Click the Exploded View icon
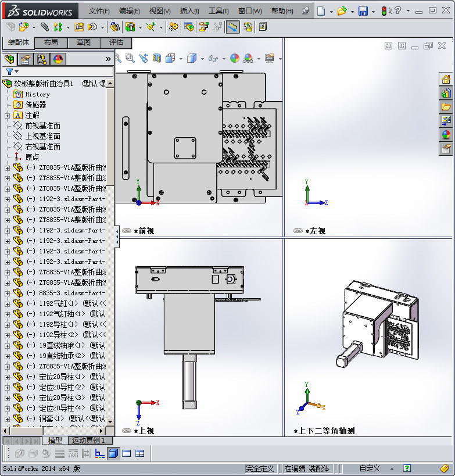 coord(203,27)
